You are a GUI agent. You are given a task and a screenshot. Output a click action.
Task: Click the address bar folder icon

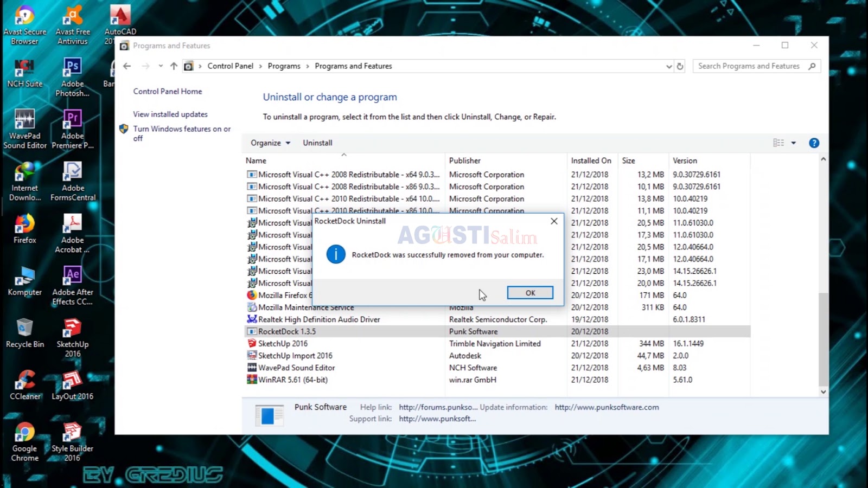pos(188,66)
